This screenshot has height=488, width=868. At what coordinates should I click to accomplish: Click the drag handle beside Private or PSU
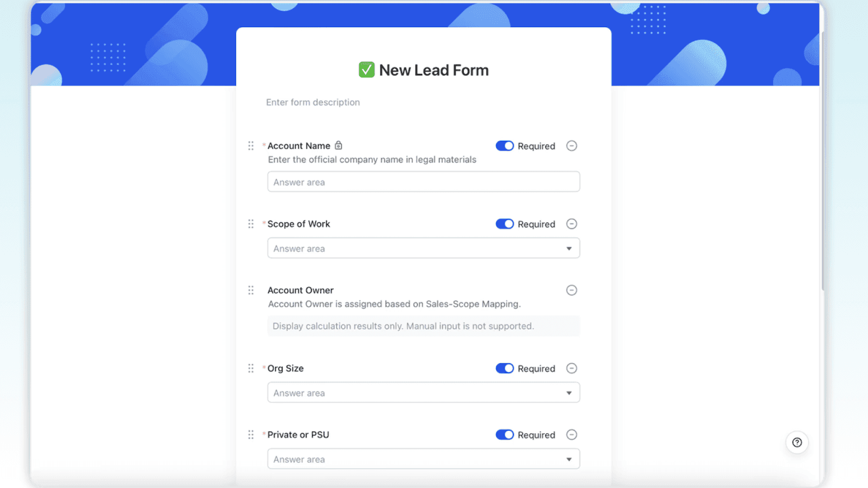click(x=251, y=434)
